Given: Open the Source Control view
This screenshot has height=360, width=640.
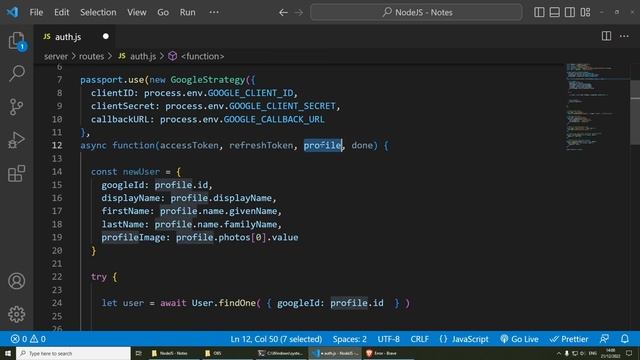Looking at the screenshot, I should [16, 107].
